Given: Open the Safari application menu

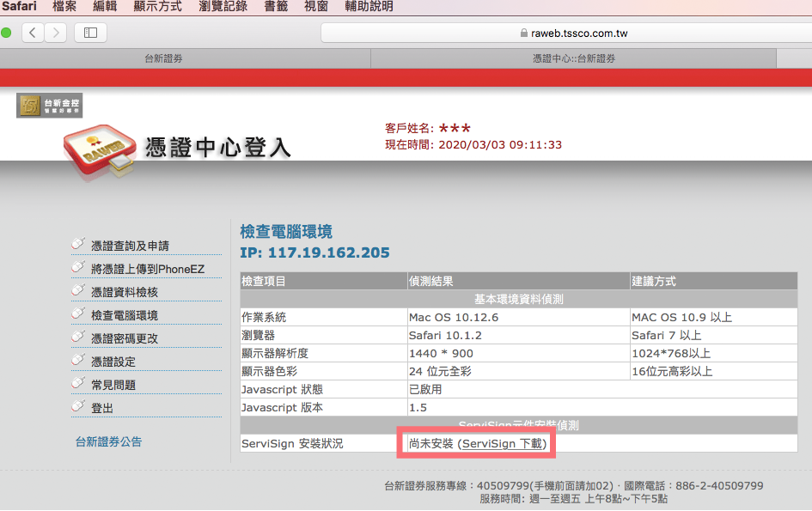Looking at the screenshot, I should tap(19, 6).
